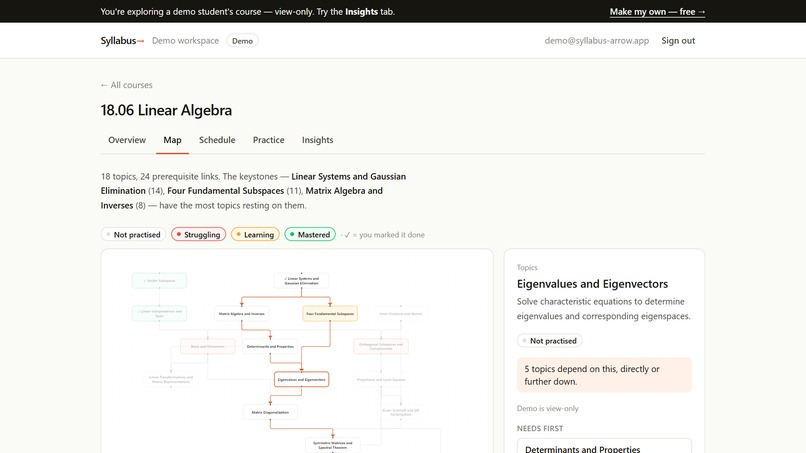Click the 'NEEDS FIRST' section label
806x453 pixels.
coord(540,428)
